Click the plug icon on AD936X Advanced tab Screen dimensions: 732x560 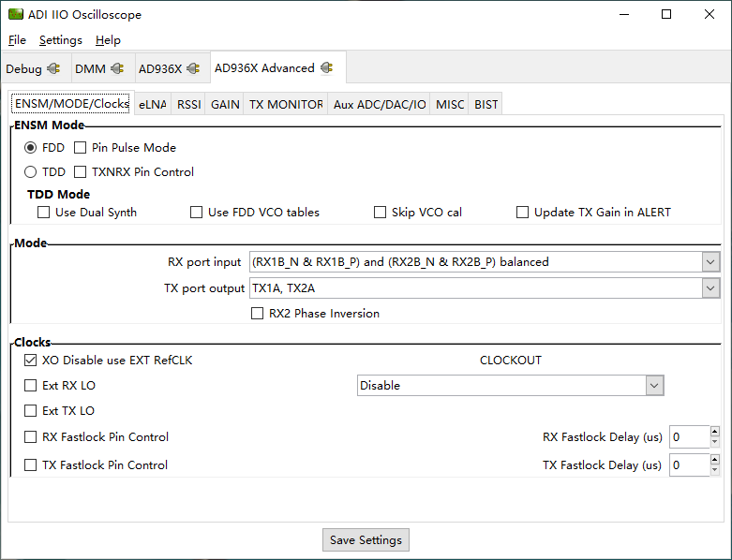pyautogui.click(x=327, y=68)
